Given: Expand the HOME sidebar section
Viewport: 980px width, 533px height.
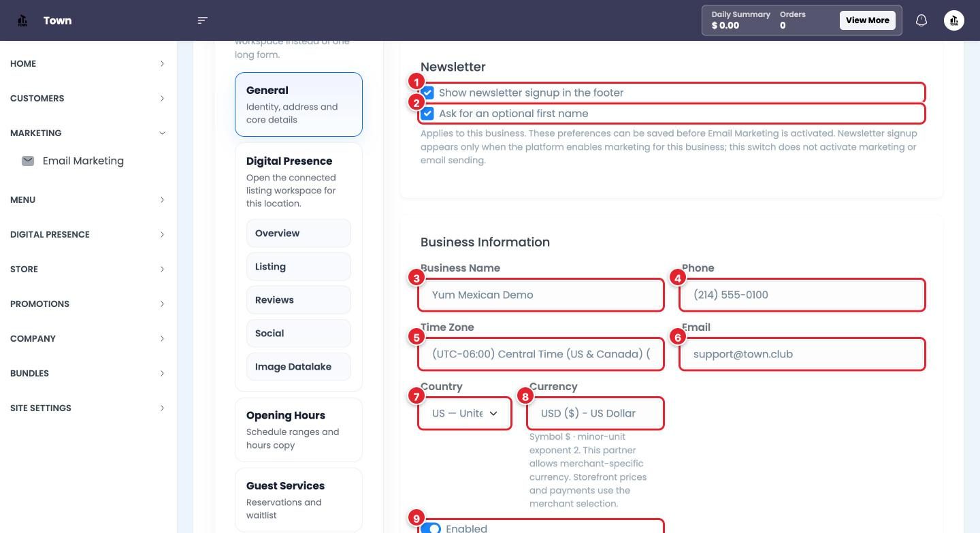Looking at the screenshot, I should pos(87,63).
